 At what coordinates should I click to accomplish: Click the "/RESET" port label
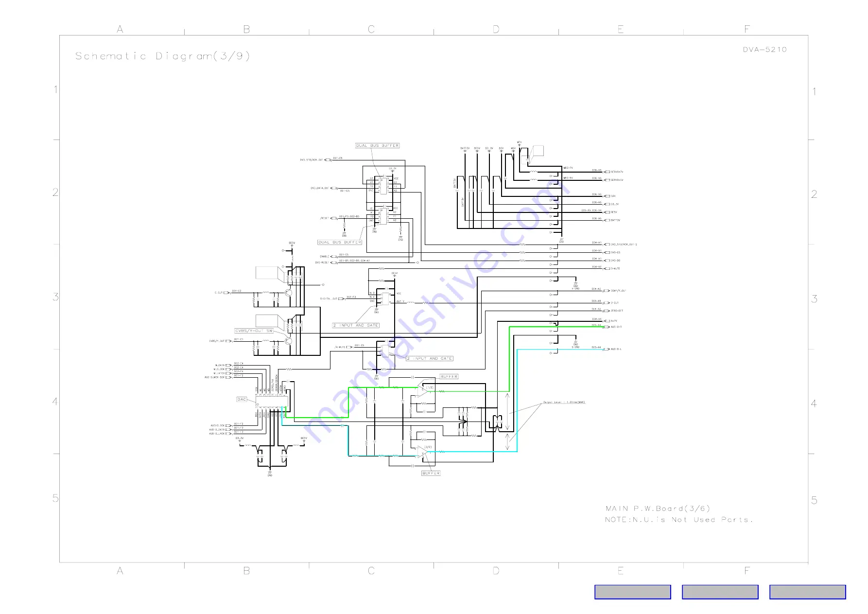(325, 218)
